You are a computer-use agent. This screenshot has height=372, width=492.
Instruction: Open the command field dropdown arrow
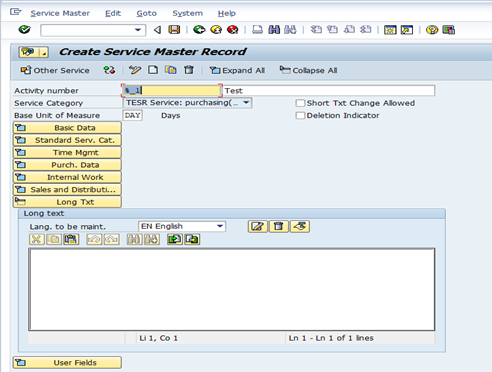coord(138,30)
